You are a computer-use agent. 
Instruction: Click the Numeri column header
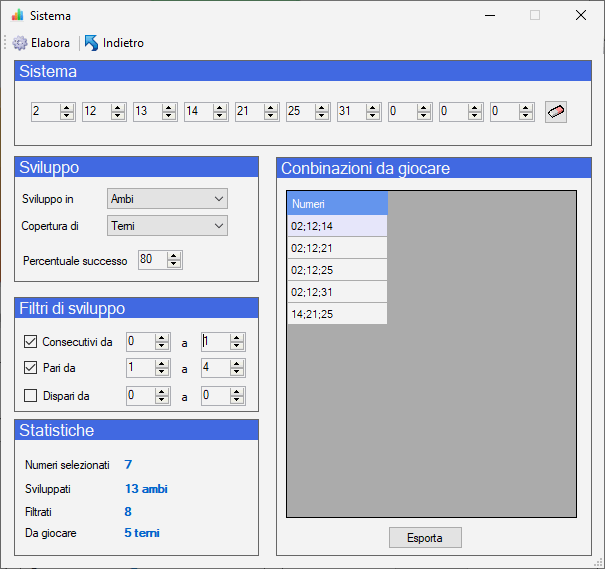tap(337, 204)
